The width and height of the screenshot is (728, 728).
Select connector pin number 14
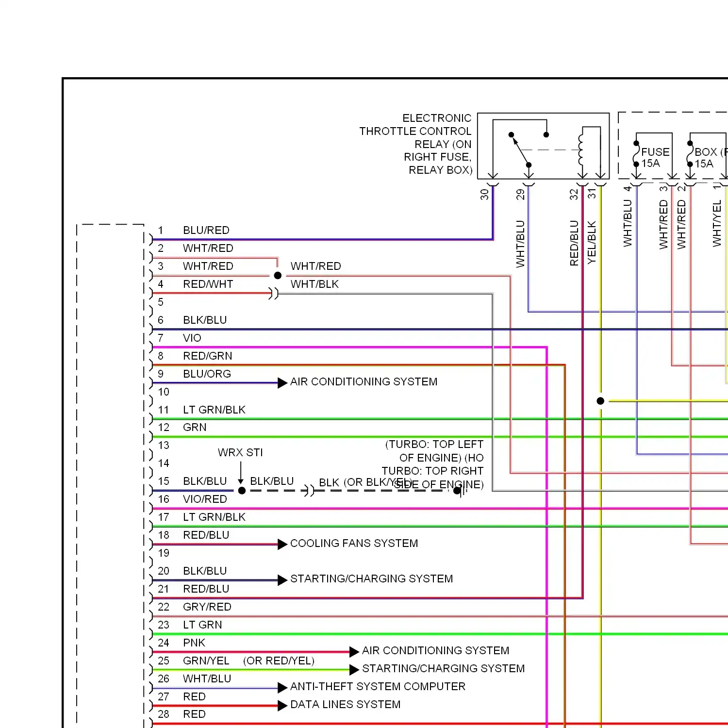pyautogui.click(x=164, y=463)
